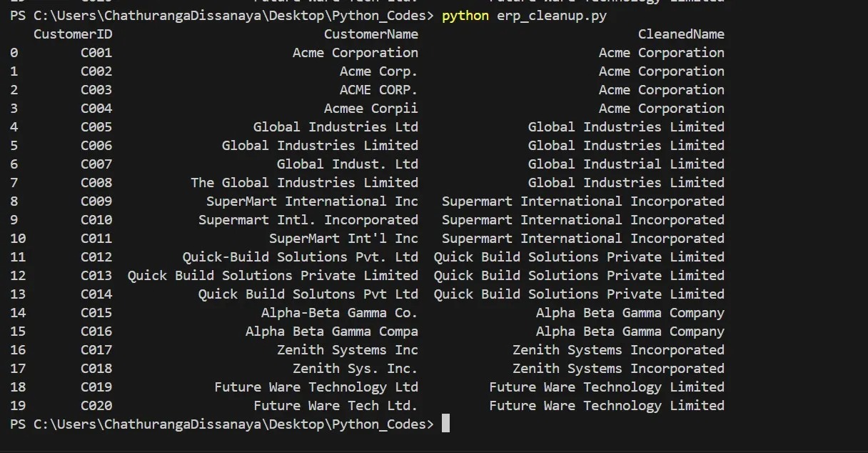Click the 'python' command word
Screen dimensions: 868x453
(x=465, y=16)
